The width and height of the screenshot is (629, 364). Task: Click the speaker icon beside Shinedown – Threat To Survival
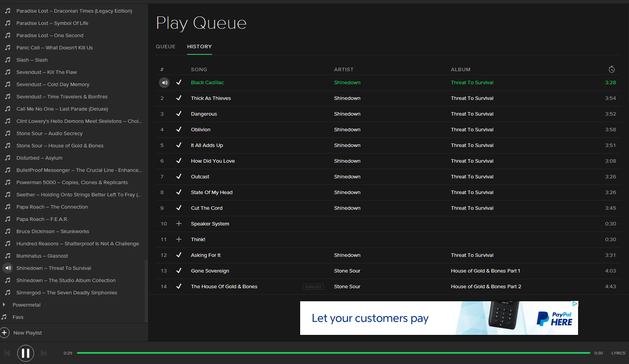[x=8, y=268]
